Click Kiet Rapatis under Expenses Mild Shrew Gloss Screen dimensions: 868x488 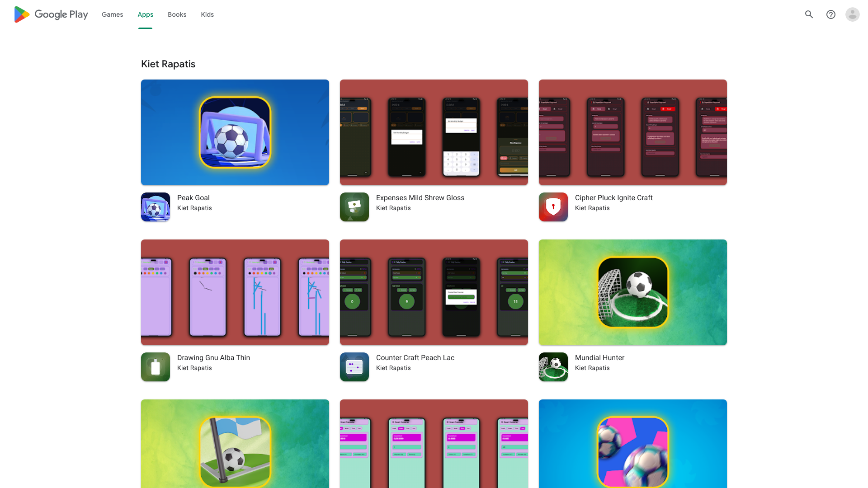click(393, 208)
